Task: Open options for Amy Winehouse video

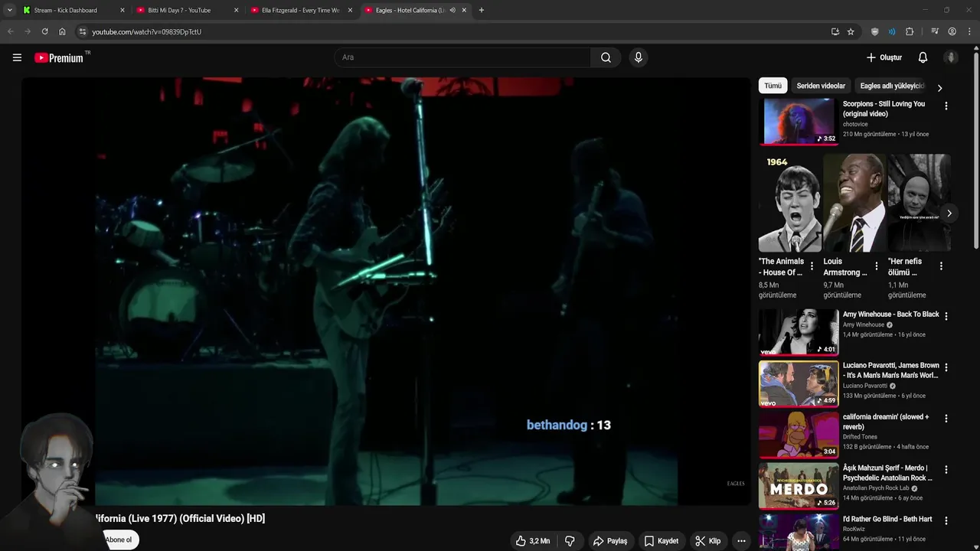Action: pos(946,316)
